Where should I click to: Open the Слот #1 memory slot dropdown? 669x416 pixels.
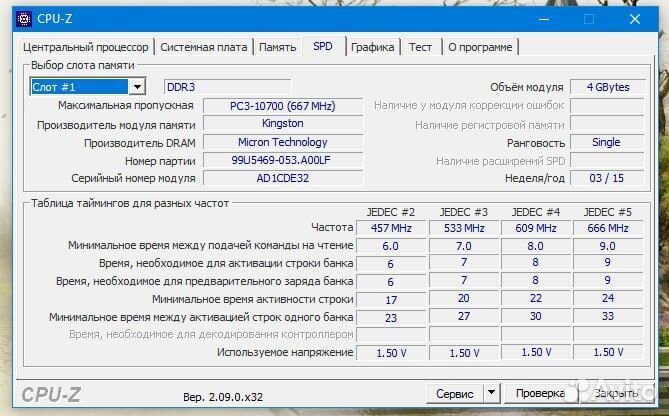[137, 87]
